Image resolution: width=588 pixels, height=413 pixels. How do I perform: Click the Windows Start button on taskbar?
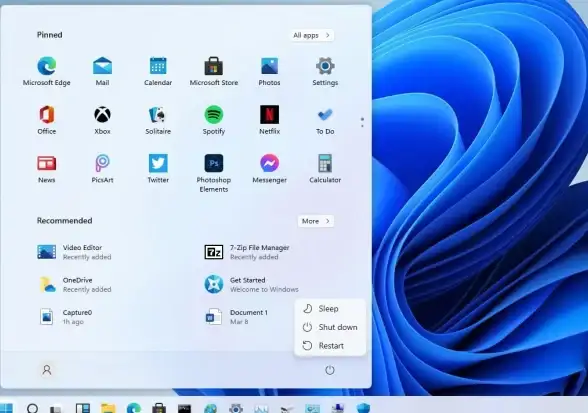6,407
